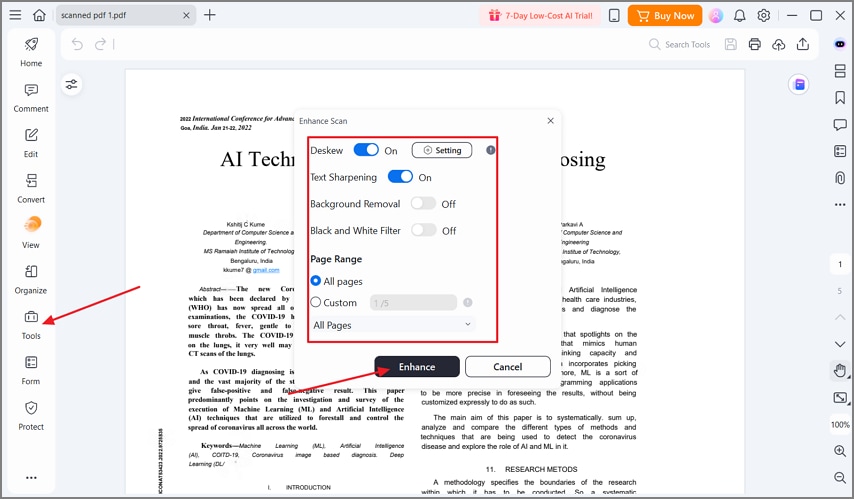Toggle Text Sharpening switch
The image size is (854, 499).
[x=400, y=177]
